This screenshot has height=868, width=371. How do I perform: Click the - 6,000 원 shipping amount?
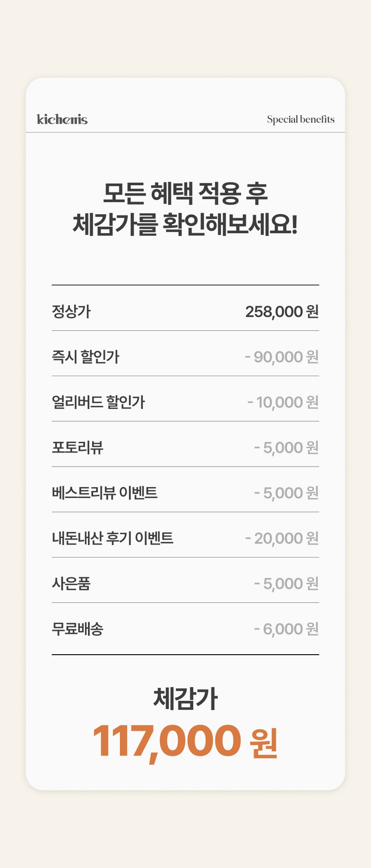click(286, 629)
